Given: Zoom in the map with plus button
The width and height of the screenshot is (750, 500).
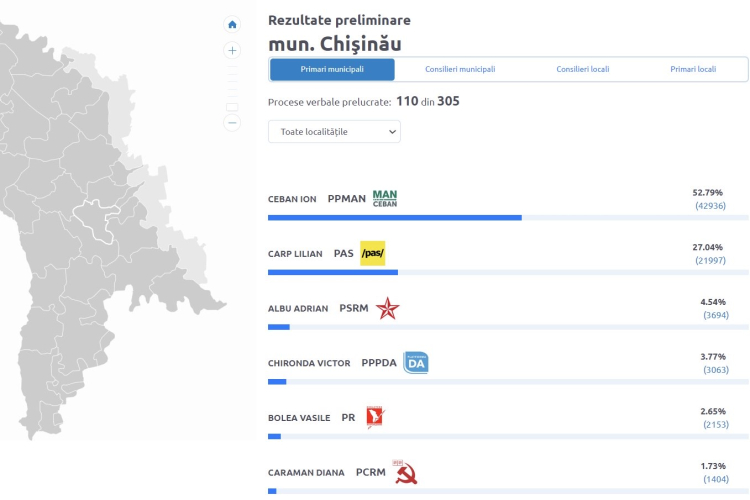Looking at the screenshot, I should [x=232, y=50].
